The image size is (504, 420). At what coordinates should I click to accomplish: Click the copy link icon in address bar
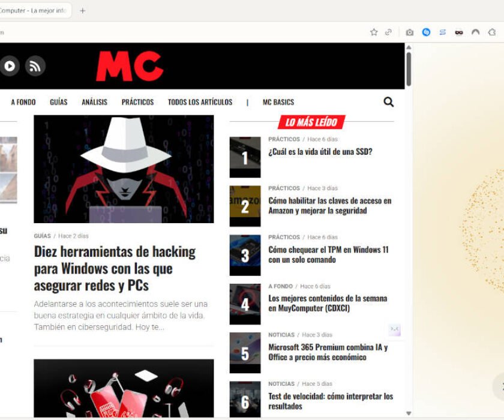pyautogui.click(x=389, y=32)
